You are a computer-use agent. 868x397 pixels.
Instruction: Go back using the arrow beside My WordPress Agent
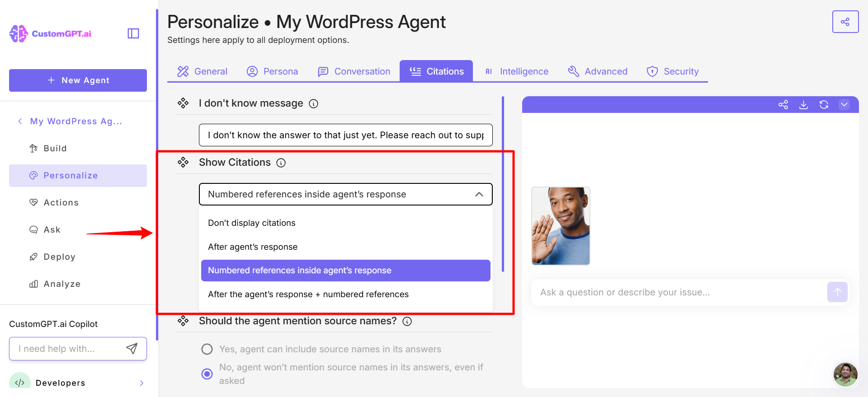pos(20,121)
